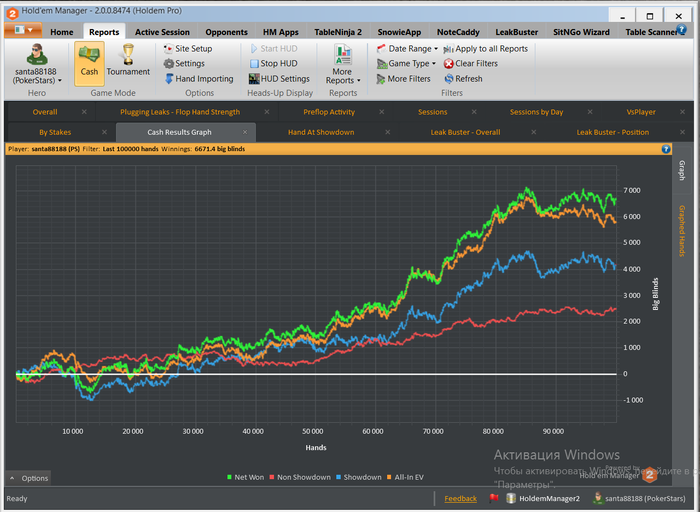Open the NoteCaddy tab
Screen dimensions: 700x512
coord(458,32)
